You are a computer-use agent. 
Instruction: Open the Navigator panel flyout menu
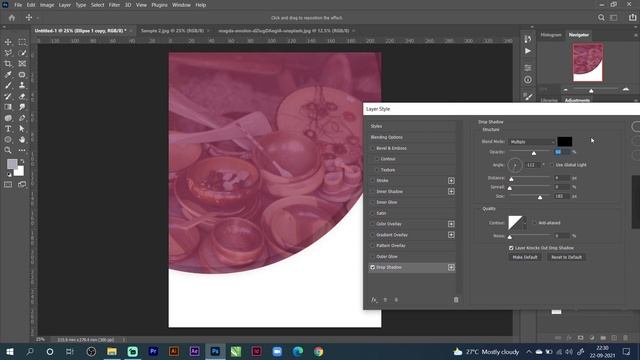[x=636, y=35]
